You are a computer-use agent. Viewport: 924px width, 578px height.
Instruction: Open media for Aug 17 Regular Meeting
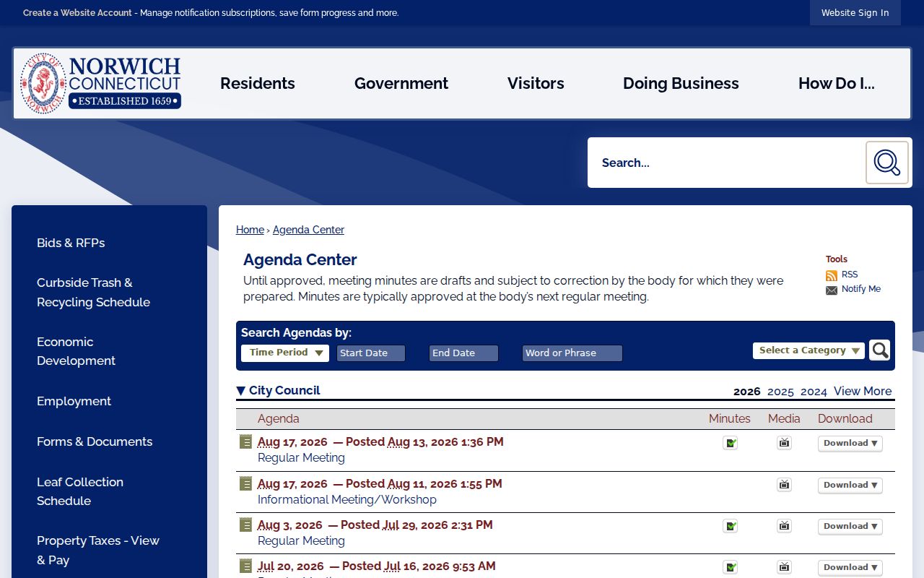(x=784, y=443)
